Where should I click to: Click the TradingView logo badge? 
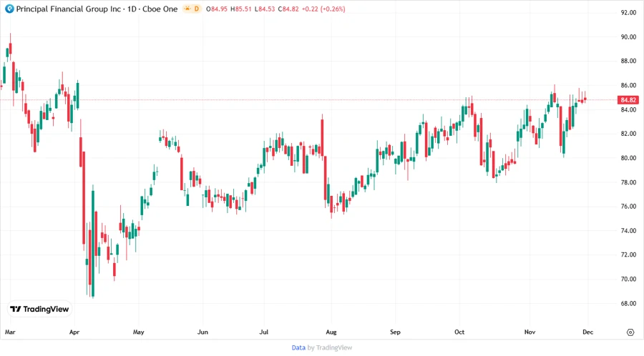click(39, 310)
